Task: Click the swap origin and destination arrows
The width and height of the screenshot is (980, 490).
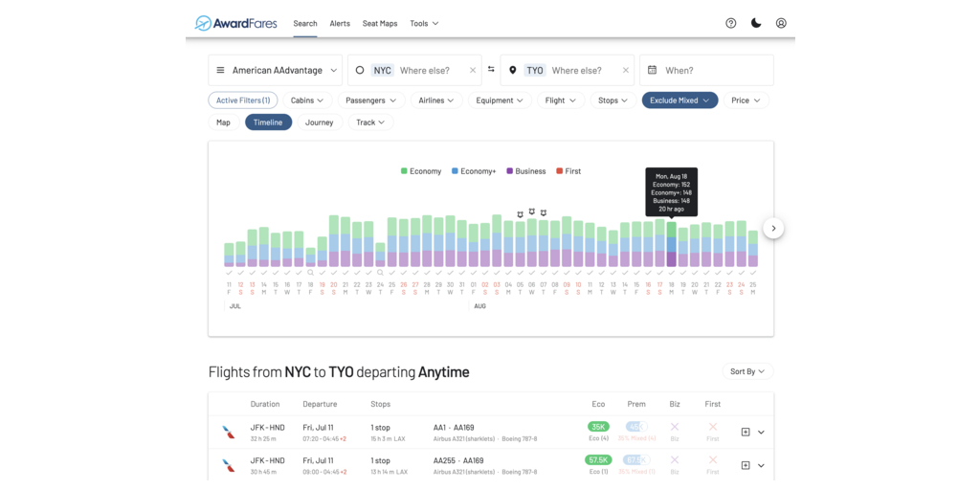Action: click(491, 70)
